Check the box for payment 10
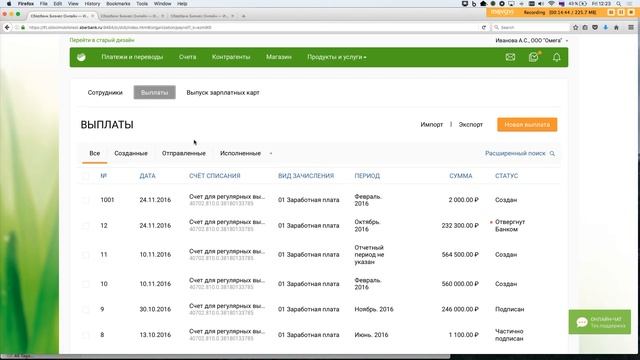The height and width of the screenshot is (360, 640). pyautogui.click(x=85, y=284)
